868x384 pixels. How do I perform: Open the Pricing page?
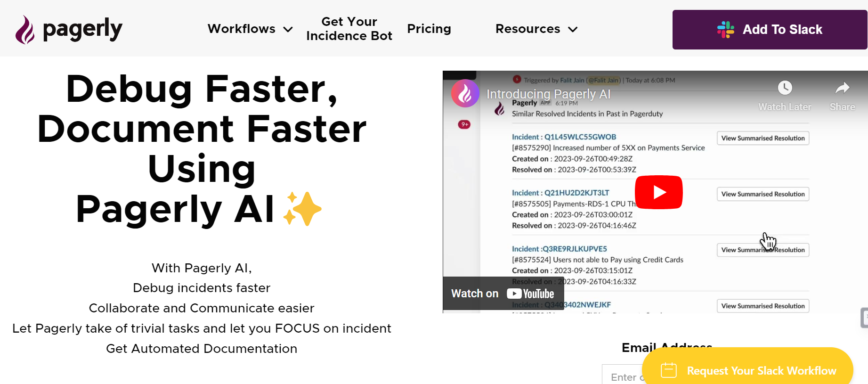[x=429, y=29]
